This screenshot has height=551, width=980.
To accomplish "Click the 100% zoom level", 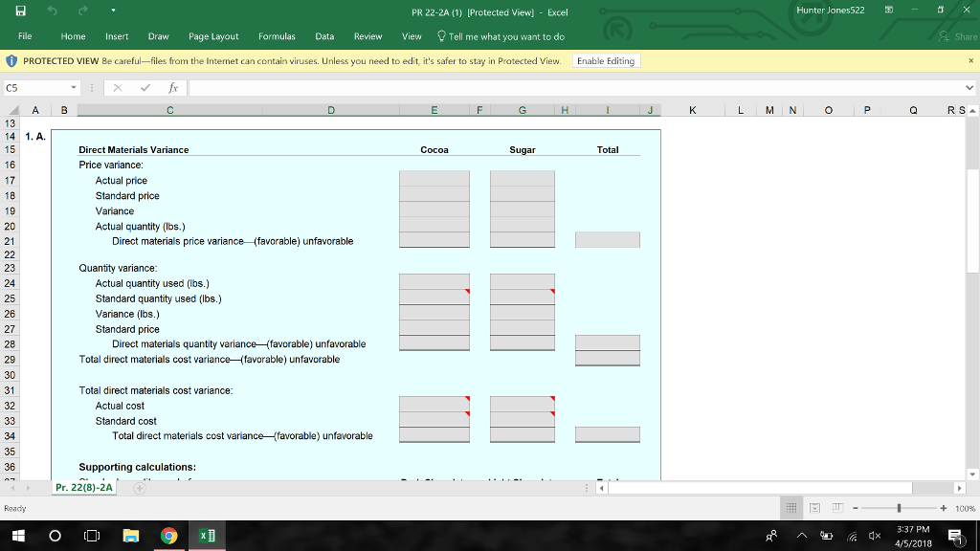I will 965,509.
